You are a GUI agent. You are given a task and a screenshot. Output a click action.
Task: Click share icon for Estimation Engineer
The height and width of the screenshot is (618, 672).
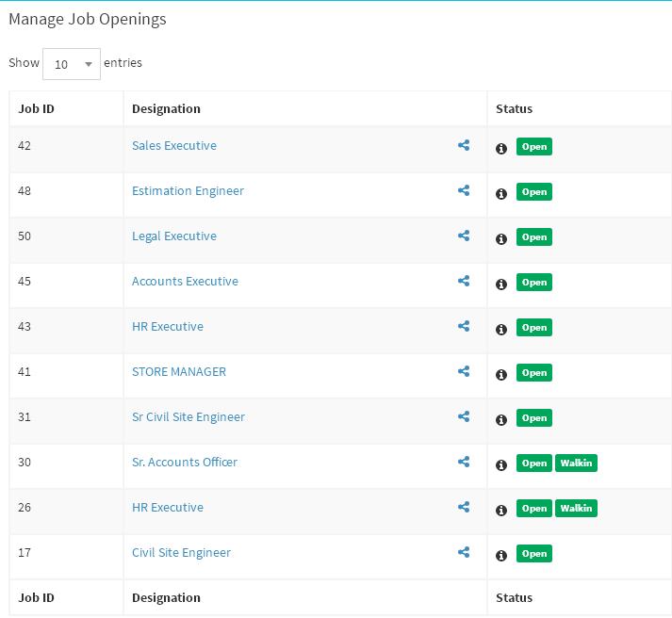coord(464,190)
